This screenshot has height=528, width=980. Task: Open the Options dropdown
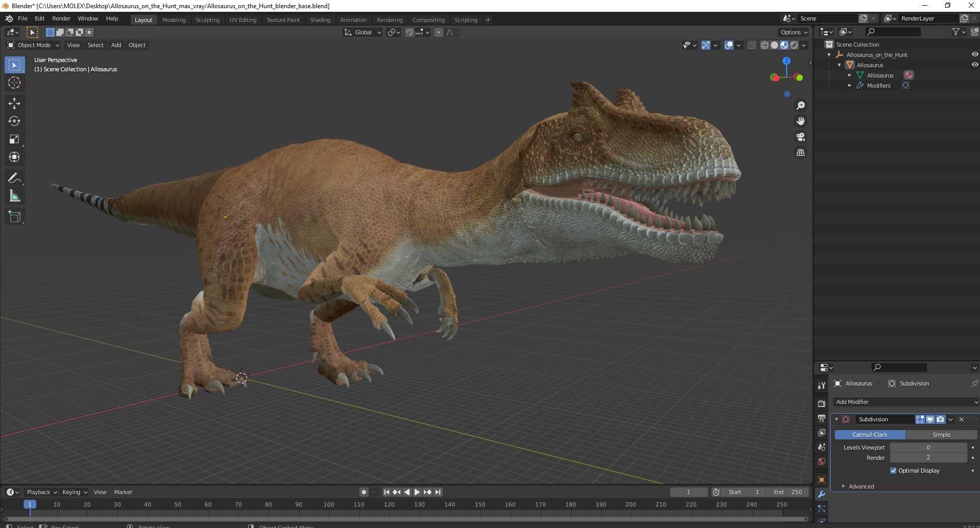[793, 32]
